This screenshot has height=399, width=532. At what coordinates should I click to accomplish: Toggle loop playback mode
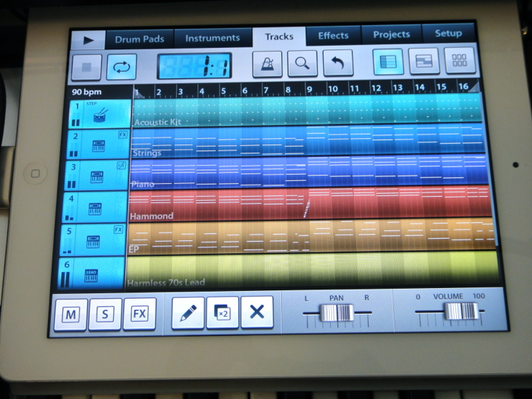click(x=122, y=67)
